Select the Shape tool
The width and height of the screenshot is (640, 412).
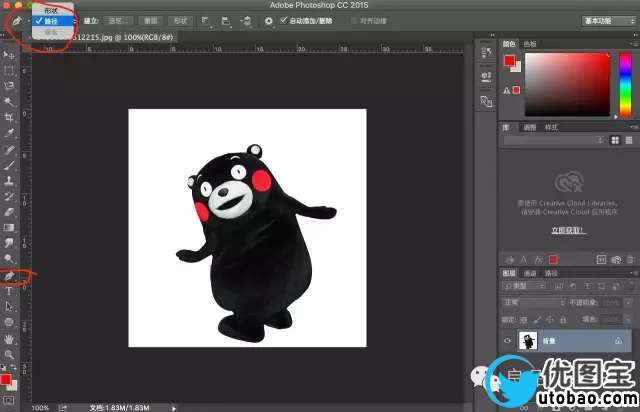pyautogui.click(x=9, y=323)
